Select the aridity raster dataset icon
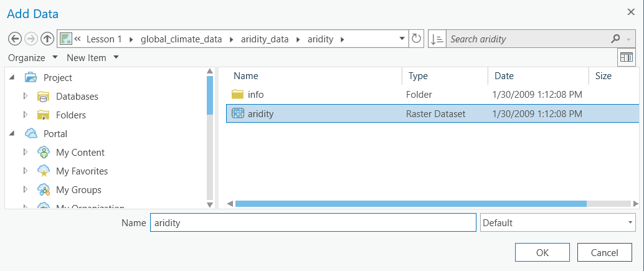Screen dimensions: 644x271 (238, 113)
